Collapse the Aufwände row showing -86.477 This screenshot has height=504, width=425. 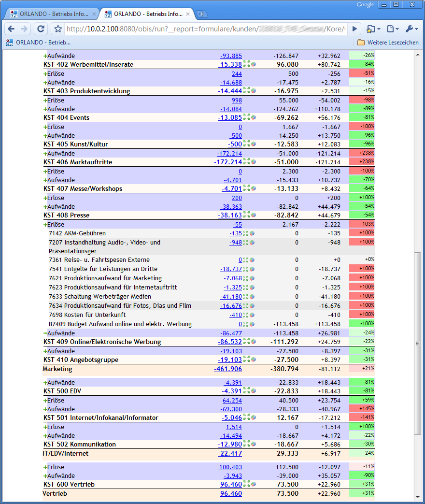coord(45,333)
